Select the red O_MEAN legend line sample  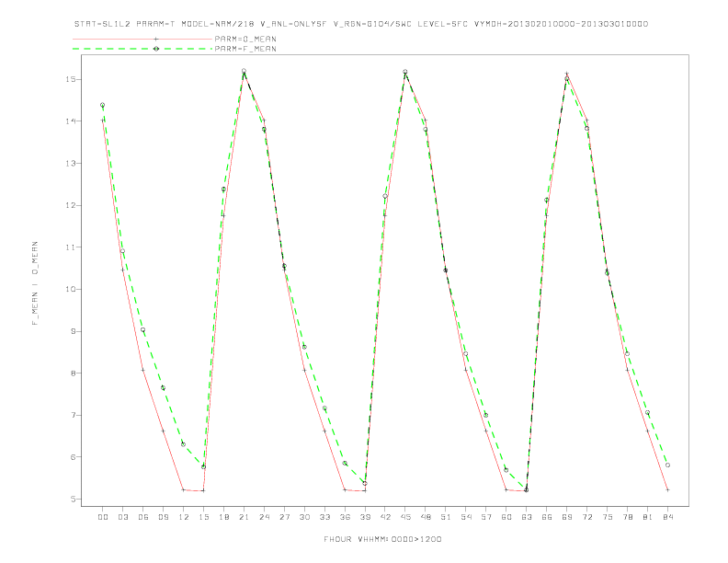click(142, 39)
